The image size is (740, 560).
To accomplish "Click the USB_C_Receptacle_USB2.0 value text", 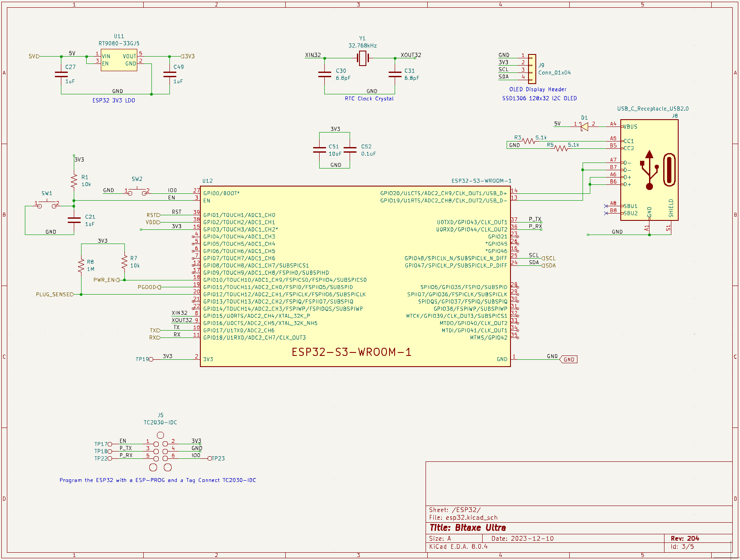I will point(653,108).
